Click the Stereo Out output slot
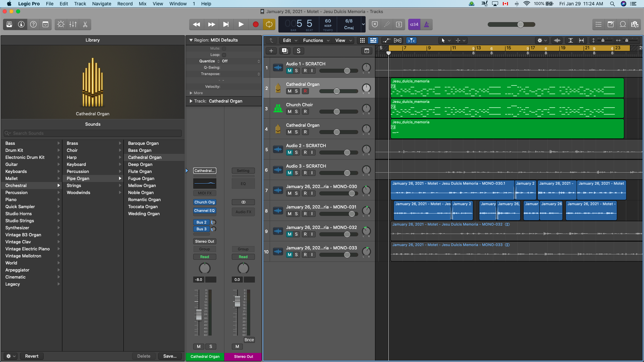Viewport: 644px width, 362px height. 205,241
